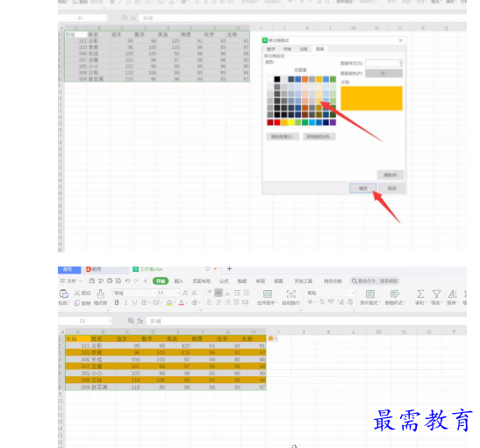The width and height of the screenshot is (480, 448).
Task: Click the Print icon in quick access toolbar
Action: [110, 281]
